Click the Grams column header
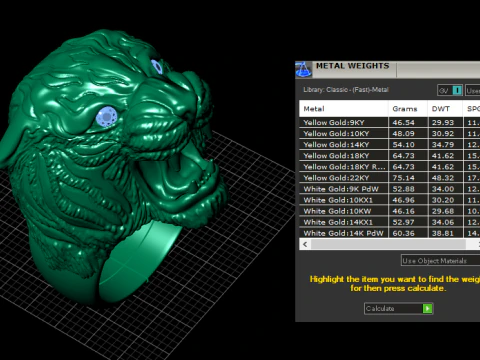Screen dimensions: 480x360 pos(408,109)
